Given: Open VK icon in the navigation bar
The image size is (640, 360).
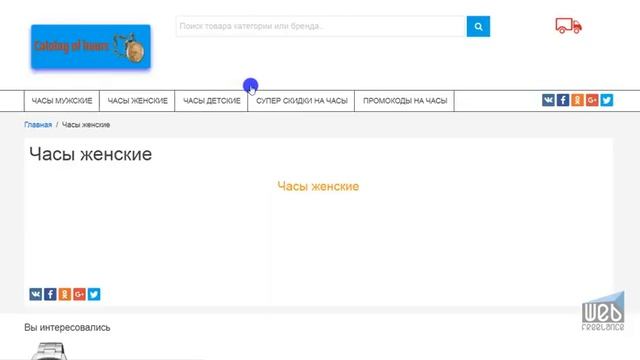Looking at the screenshot, I should (x=548, y=100).
